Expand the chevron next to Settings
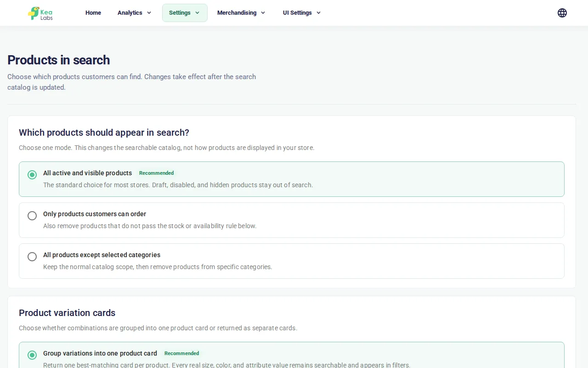 [197, 13]
